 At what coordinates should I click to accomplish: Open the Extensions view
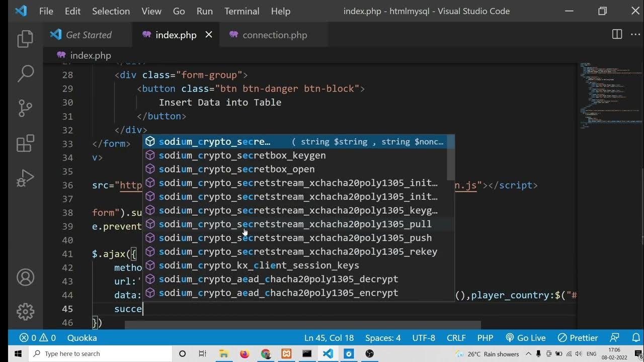(25, 143)
